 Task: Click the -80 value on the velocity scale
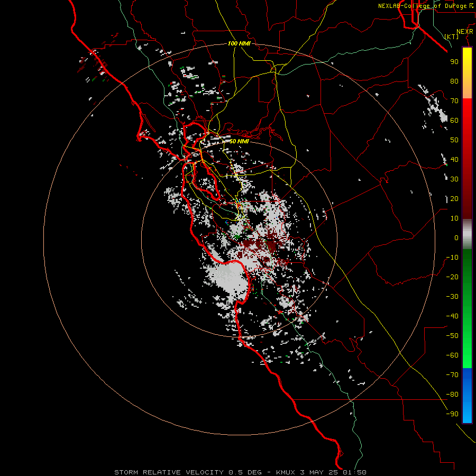click(452, 395)
